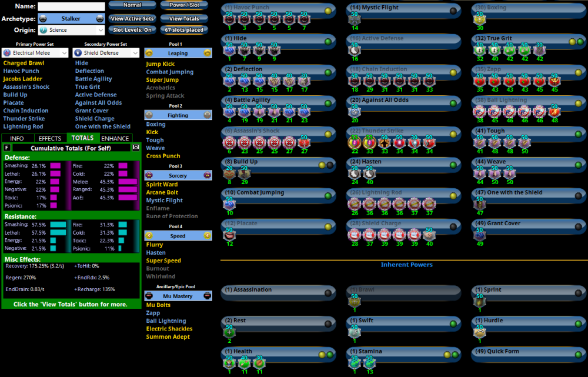This screenshot has width=588, height=377.
Task: Toggle the Hide power green indicator
Action: pos(328,42)
